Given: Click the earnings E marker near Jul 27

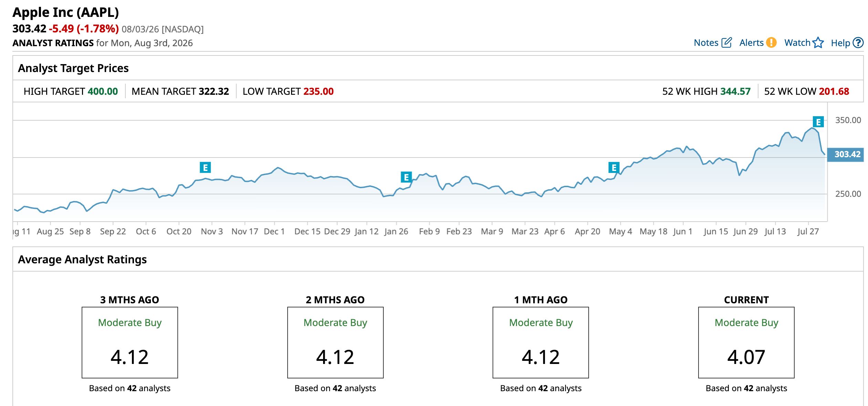Looking at the screenshot, I should tap(818, 122).
